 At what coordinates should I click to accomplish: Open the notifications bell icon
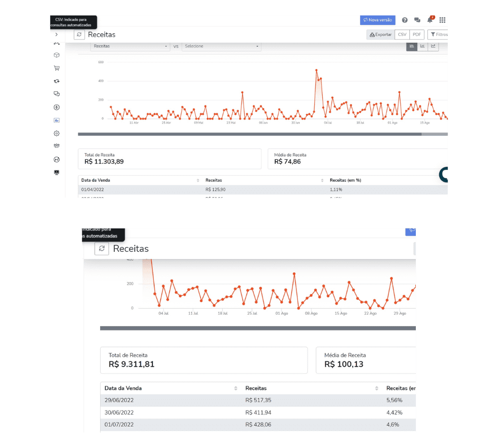click(x=430, y=20)
